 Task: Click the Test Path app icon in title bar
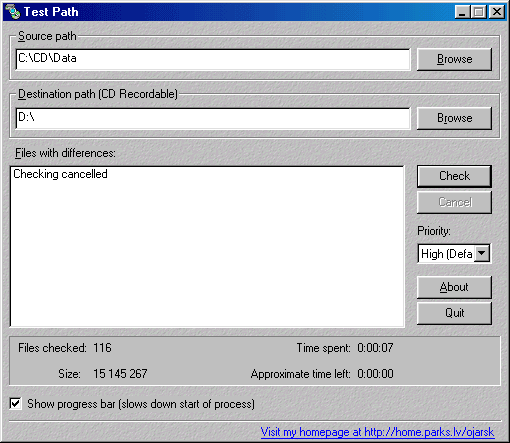click(12, 12)
